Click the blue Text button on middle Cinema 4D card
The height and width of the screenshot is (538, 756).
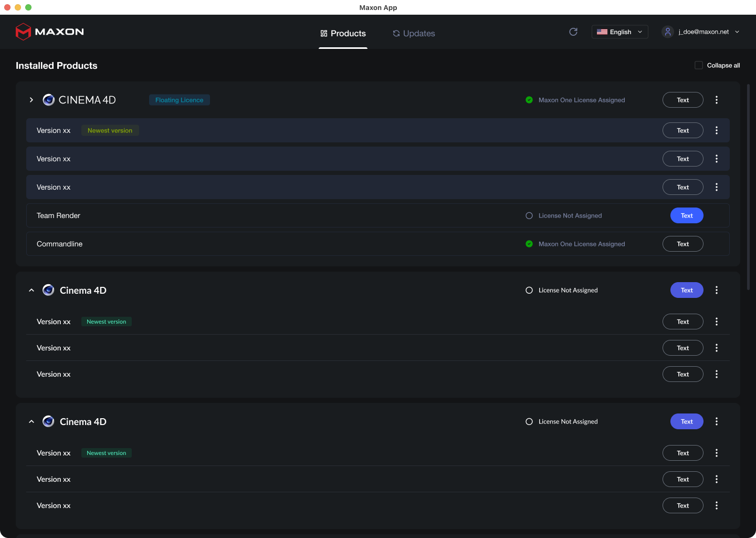coord(687,290)
